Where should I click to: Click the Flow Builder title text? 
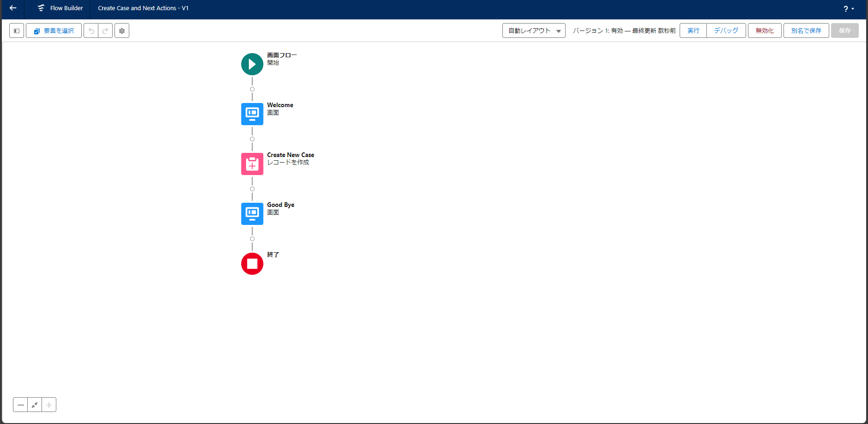tap(66, 8)
